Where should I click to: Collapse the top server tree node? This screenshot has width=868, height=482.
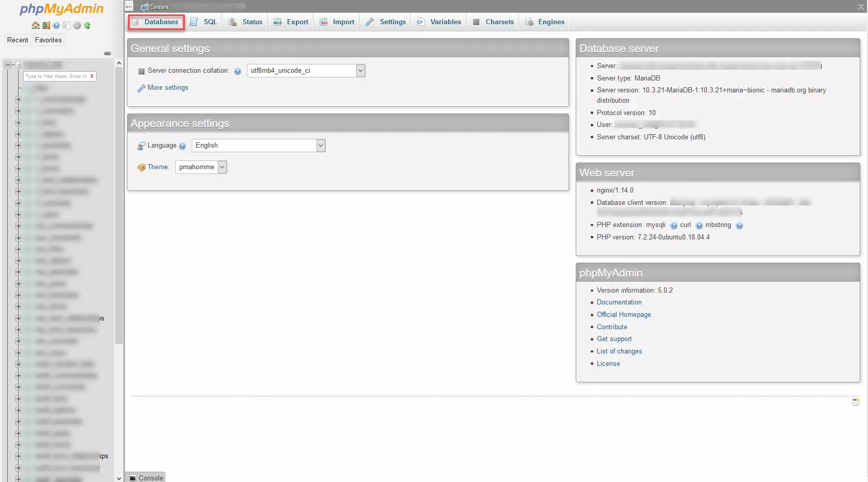[8, 65]
